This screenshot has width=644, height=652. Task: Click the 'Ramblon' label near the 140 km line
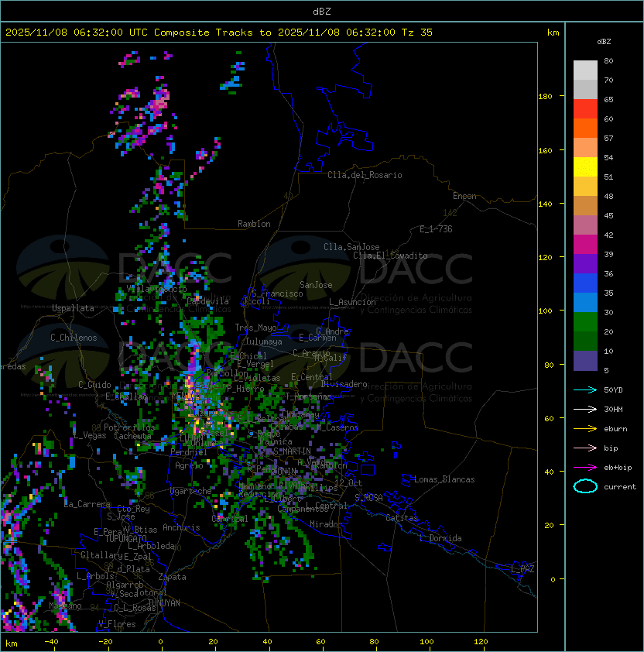pos(254,224)
